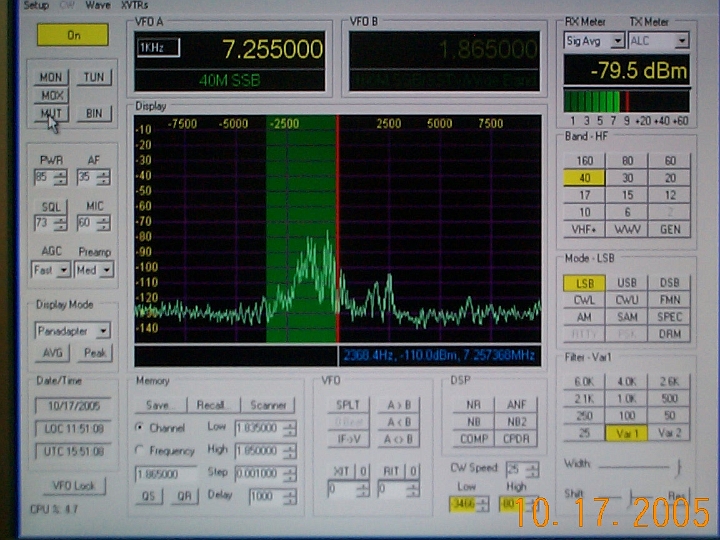The width and height of the screenshot is (720, 540).
Task: Select the 80 meter band
Action: tap(627, 161)
